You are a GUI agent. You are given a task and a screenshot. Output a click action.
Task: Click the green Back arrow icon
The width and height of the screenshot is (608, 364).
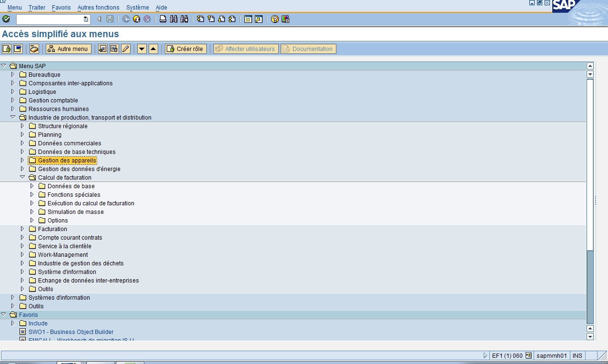[x=126, y=19]
